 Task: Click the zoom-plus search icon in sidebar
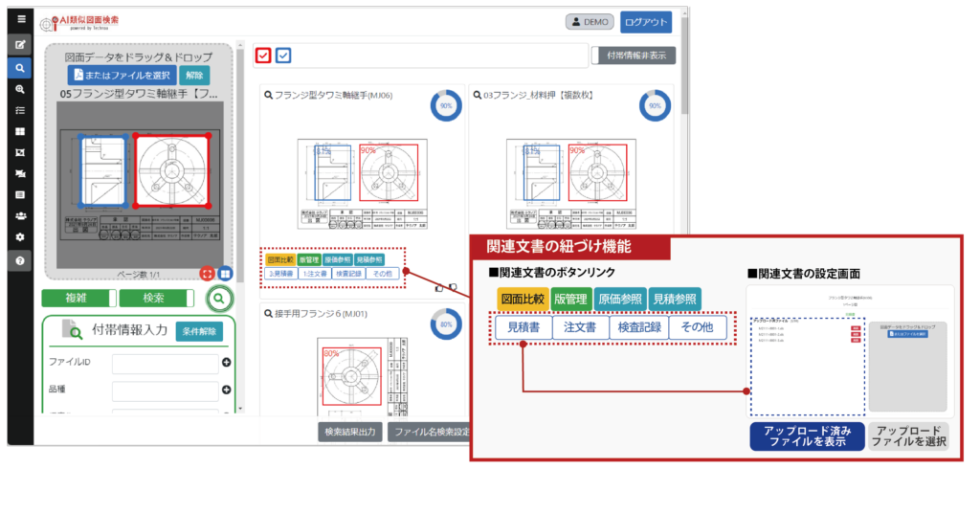[20, 89]
